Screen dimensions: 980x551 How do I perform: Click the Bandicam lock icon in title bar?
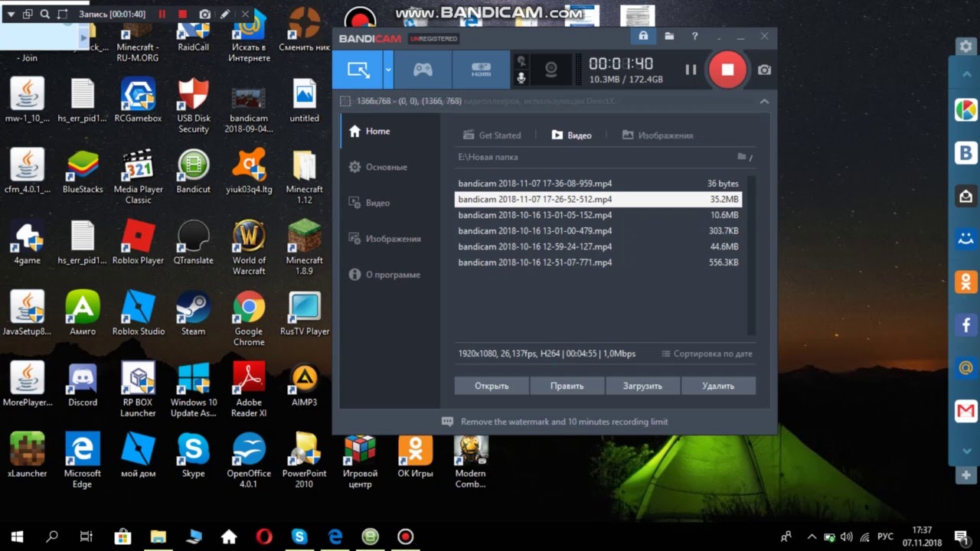tap(643, 36)
